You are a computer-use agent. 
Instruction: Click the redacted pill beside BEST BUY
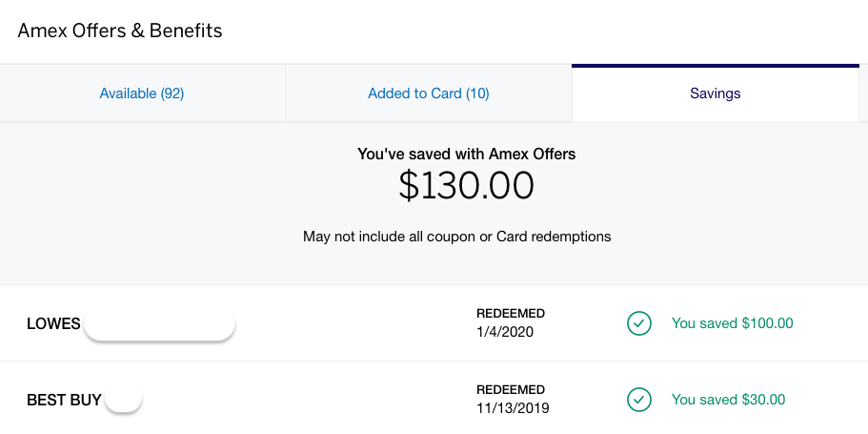click(123, 399)
